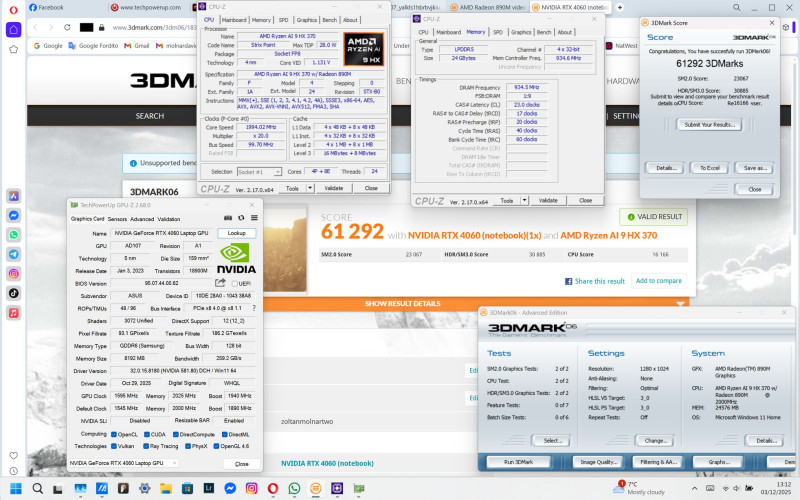Click the browser address bar URL
The height and width of the screenshot is (500, 800).
[154, 28]
